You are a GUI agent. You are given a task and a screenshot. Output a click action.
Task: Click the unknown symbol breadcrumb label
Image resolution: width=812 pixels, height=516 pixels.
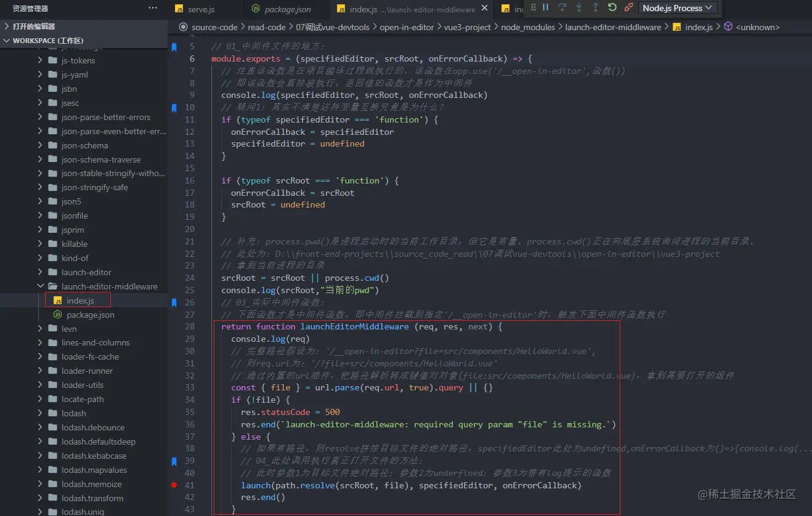(x=757, y=27)
